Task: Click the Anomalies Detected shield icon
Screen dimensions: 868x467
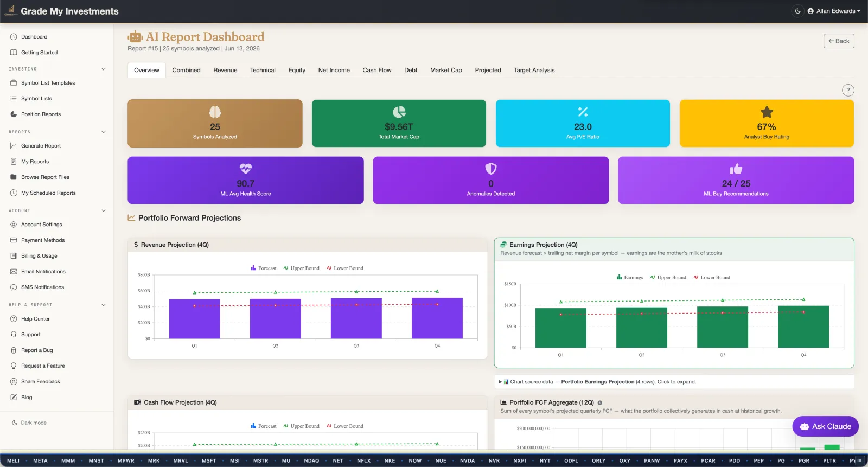Action: tap(490, 169)
